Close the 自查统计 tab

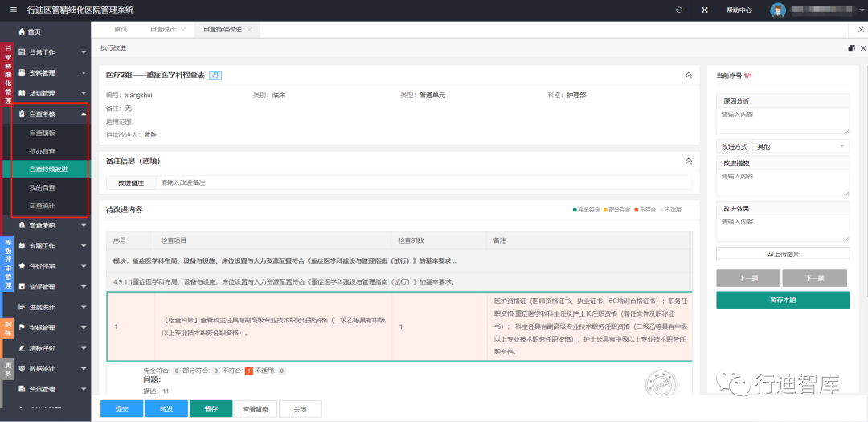point(183,30)
